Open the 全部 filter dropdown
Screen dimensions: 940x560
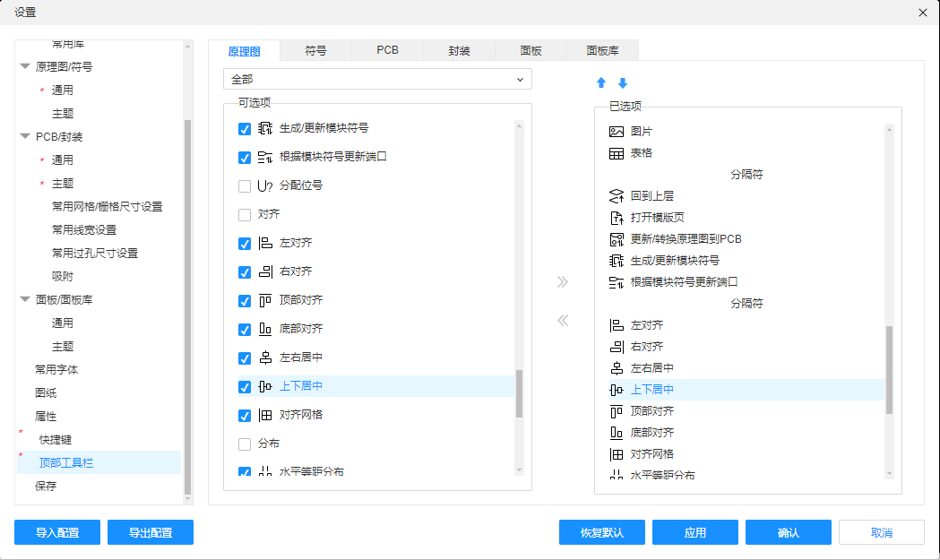click(377, 80)
